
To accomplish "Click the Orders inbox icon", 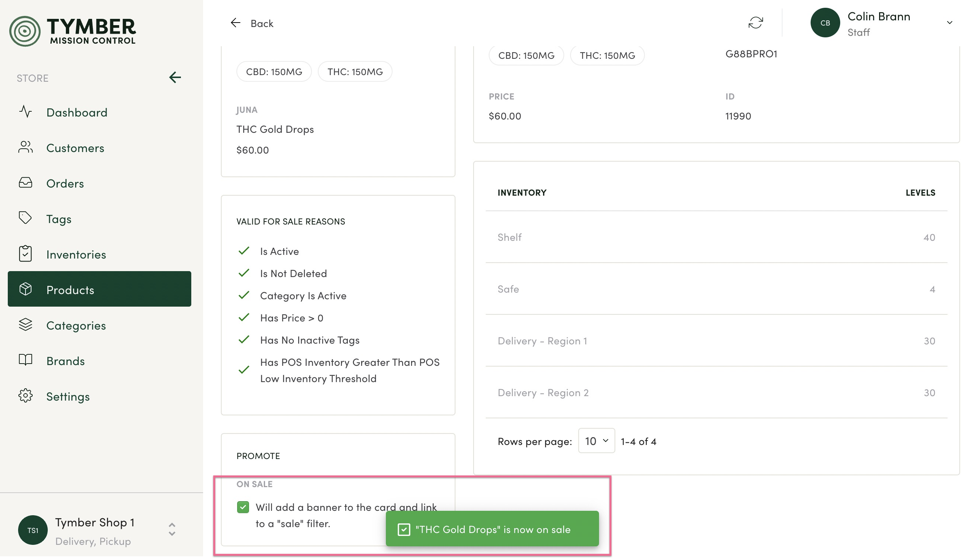I will (x=26, y=183).
